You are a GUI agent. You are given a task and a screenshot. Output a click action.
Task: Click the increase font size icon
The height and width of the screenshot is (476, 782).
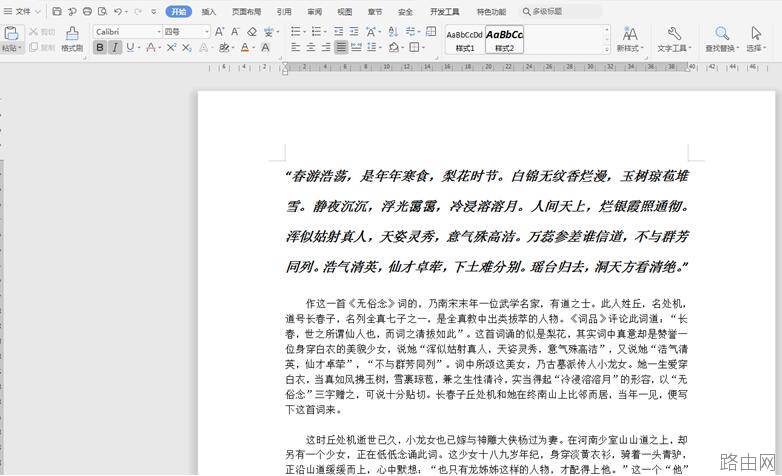click(219, 32)
